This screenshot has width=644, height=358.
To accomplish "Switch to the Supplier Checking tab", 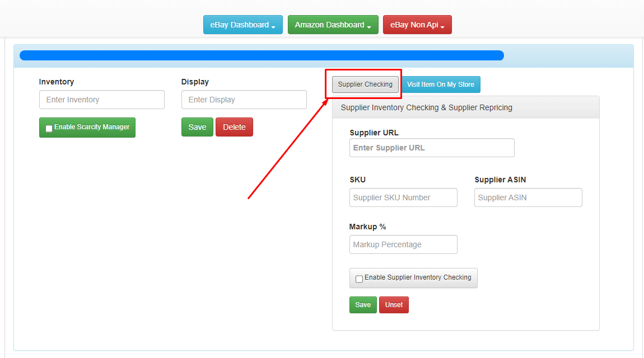I will click(x=365, y=84).
